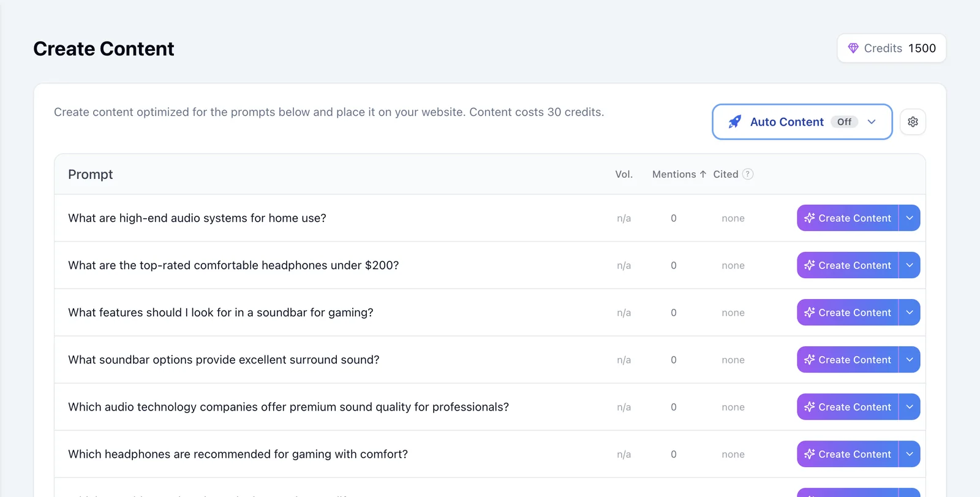
Task: Create Content for gaming headphones comfort prompt
Action: [848, 454]
